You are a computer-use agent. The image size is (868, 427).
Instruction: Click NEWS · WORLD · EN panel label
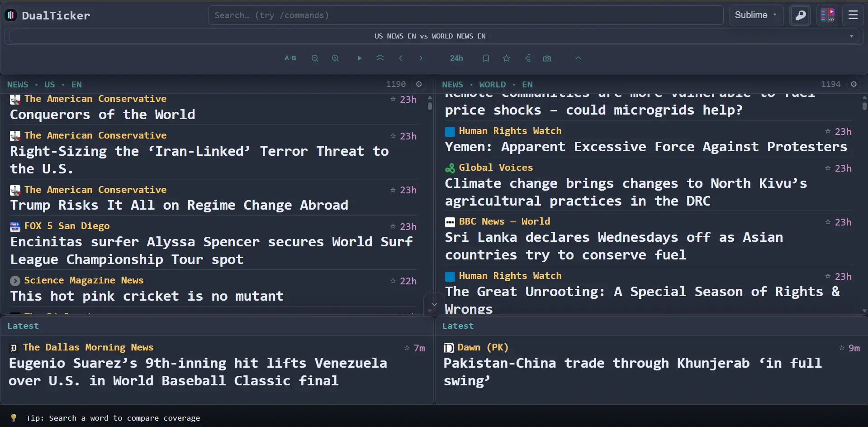point(487,85)
